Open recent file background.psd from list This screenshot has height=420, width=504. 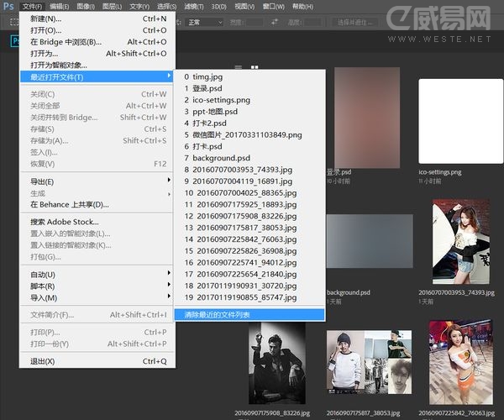click(x=221, y=158)
